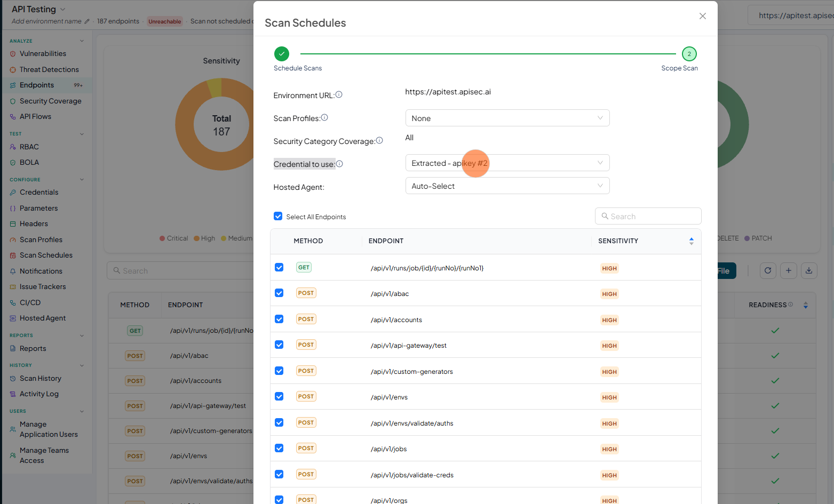Uncheck the /api/v1/custom-generators endpoint checkbox
834x504 pixels.
point(279,371)
